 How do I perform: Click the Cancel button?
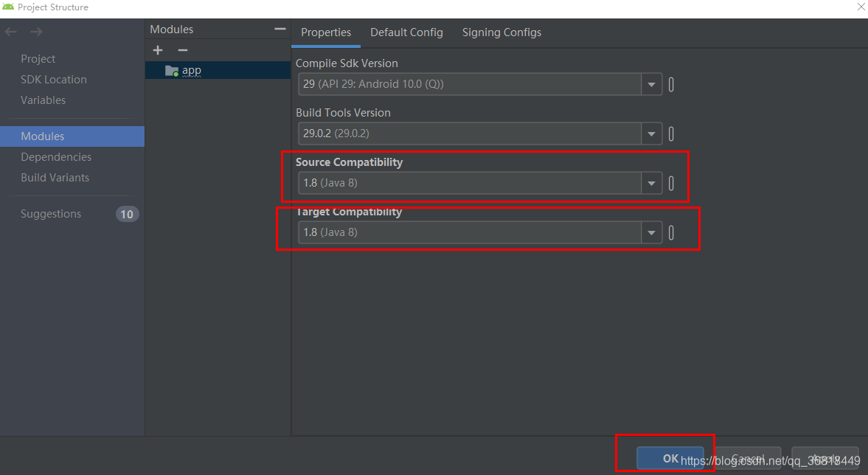point(748,458)
